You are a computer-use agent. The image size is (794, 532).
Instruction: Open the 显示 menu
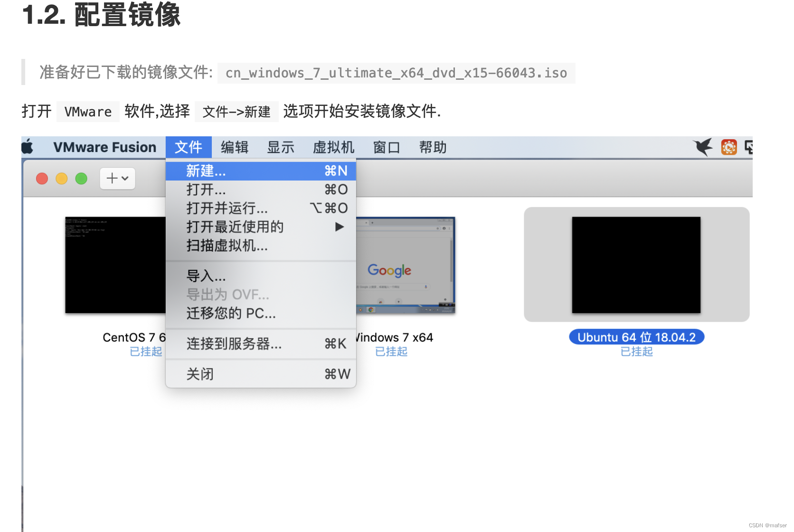(281, 147)
